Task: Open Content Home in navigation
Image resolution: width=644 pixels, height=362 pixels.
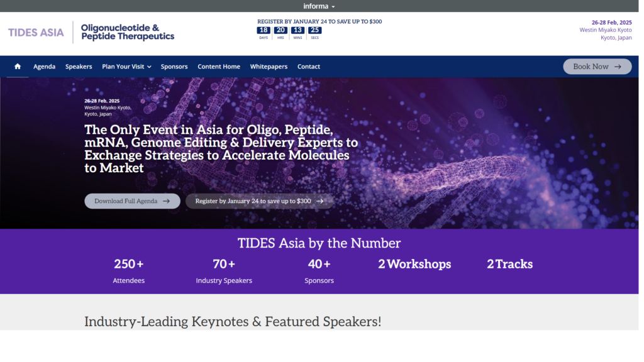Action: click(219, 67)
